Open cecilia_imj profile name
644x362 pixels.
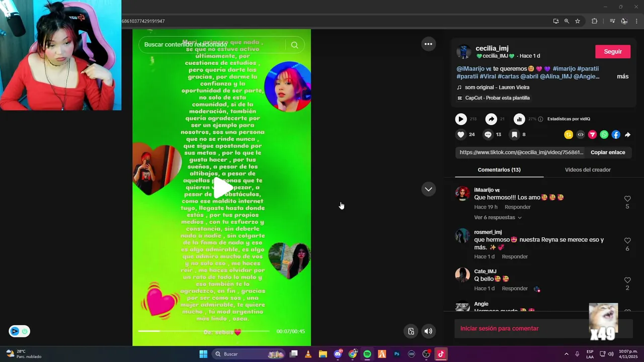tap(492, 48)
